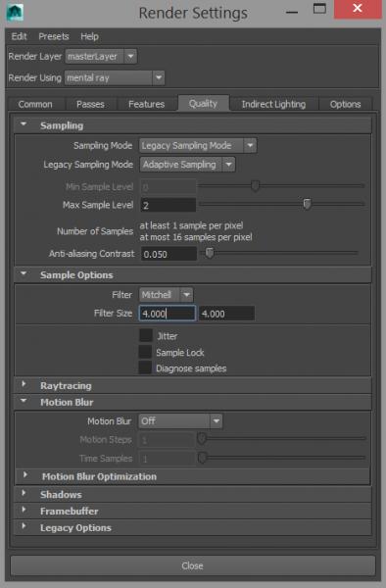Open the Presets menu
The height and width of the screenshot is (588, 386).
pos(54,36)
